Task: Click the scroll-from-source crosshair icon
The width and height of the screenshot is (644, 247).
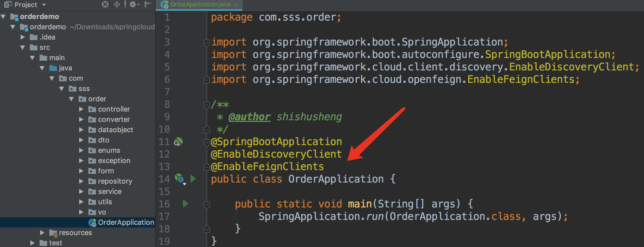Action: coord(105,4)
